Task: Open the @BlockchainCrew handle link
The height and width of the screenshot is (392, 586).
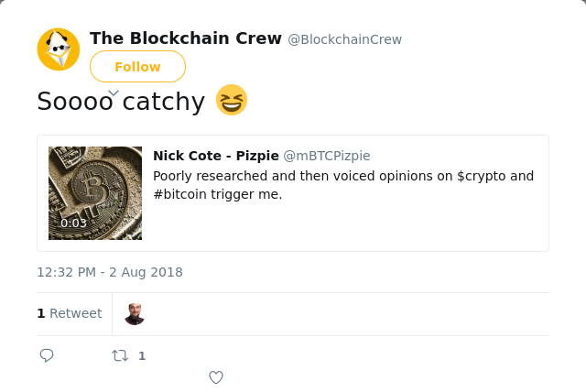Action: click(x=345, y=39)
